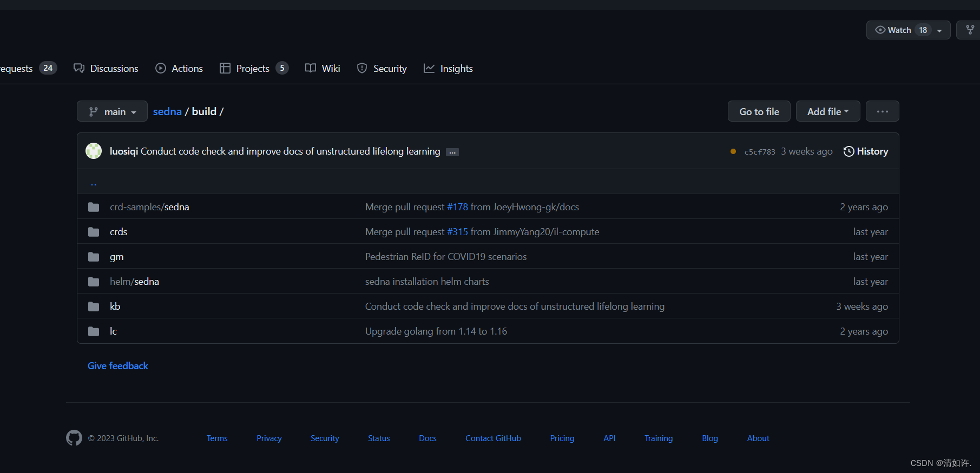Expand commit message ellipsis button

[452, 152]
